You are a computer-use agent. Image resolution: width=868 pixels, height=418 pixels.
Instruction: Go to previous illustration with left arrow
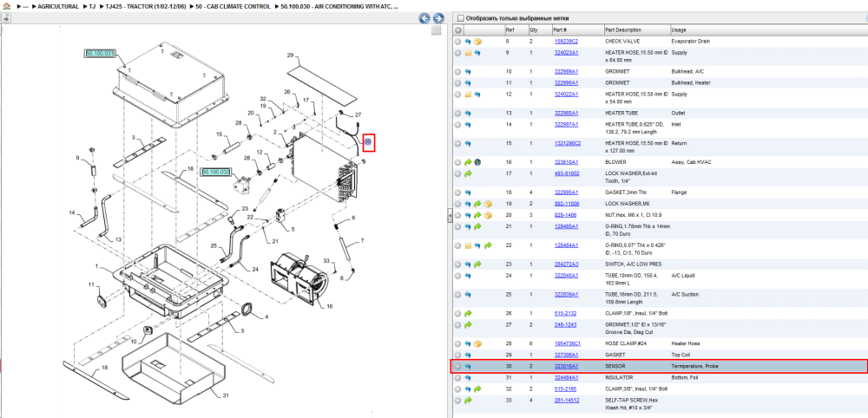pos(424,18)
